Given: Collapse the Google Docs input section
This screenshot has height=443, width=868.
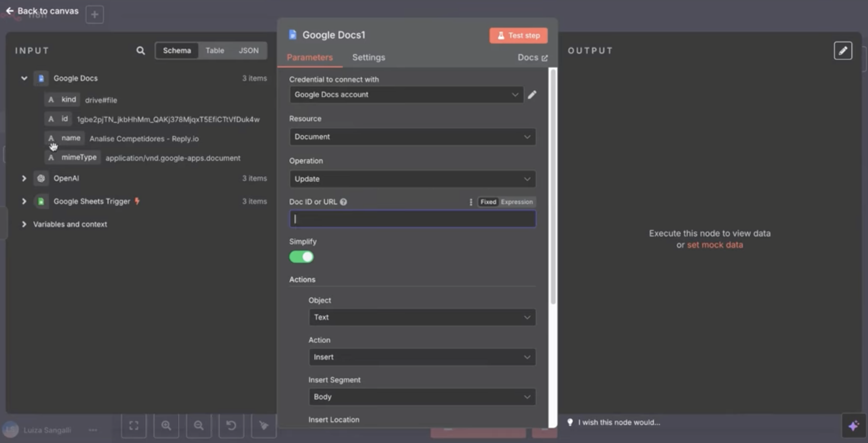Looking at the screenshot, I should point(24,78).
